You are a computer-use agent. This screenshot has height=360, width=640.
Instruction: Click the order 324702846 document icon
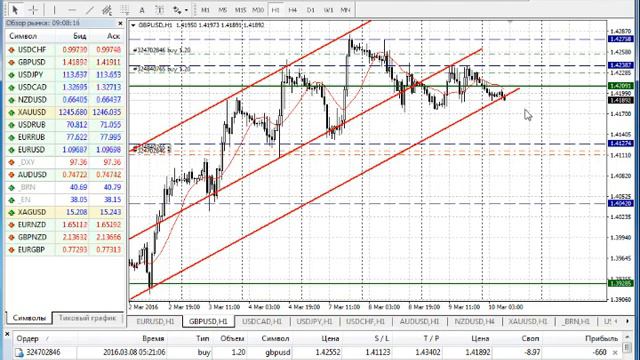point(19,352)
